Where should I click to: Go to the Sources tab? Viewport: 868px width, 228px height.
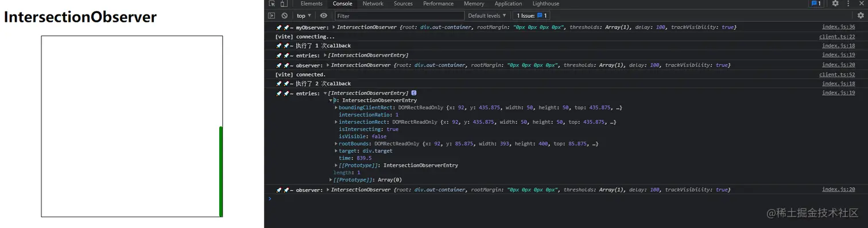point(403,3)
